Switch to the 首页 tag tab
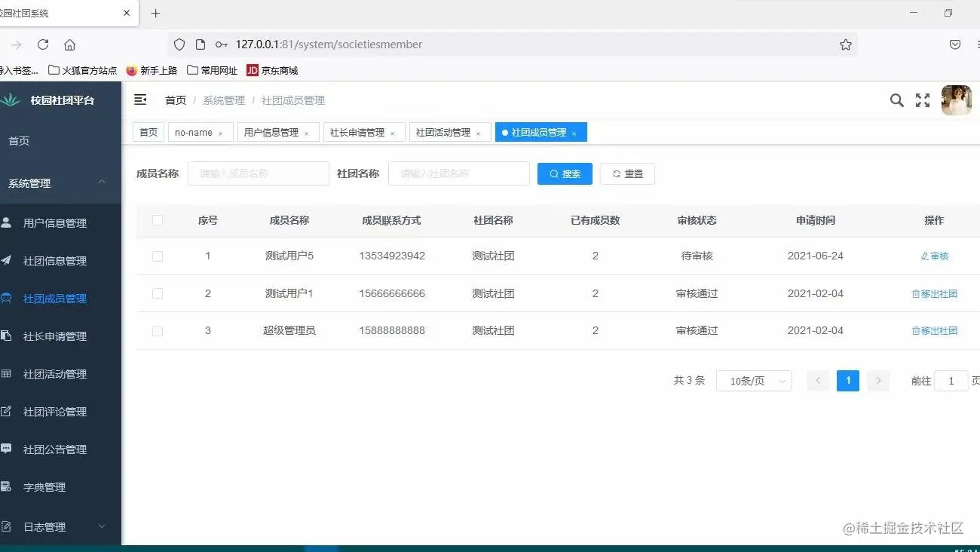Image resolution: width=980 pixels, height=552 pixels. click(x=149, y=132)
